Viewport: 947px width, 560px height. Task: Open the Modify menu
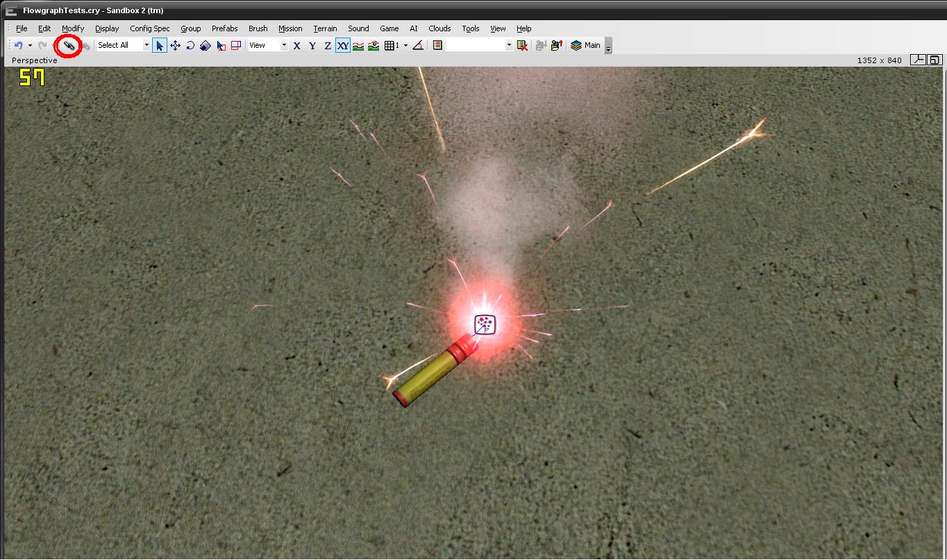pos(73,28)
